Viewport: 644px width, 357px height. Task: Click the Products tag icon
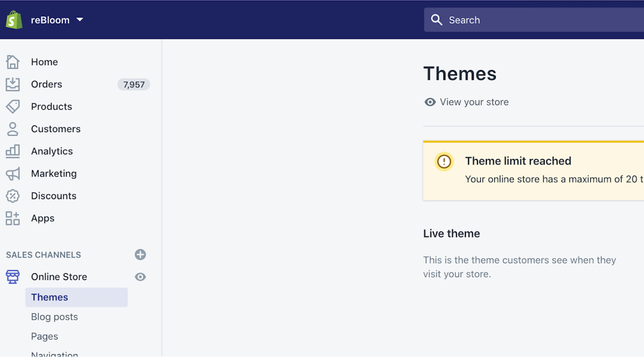pos(13,107)
